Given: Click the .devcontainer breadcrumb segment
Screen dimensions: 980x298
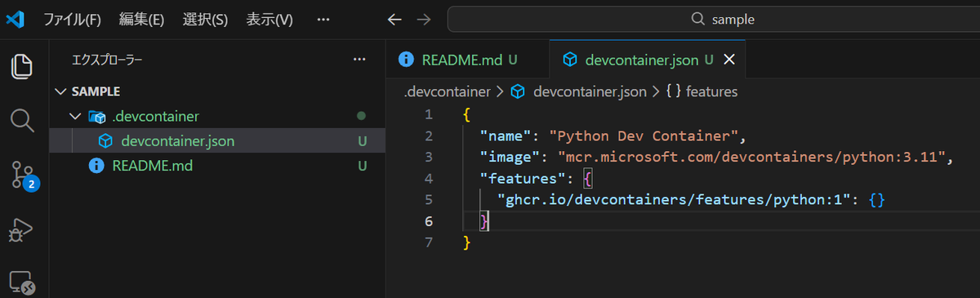Looking at the screenshot, I should pyautogui.click(x=447, y=91).
